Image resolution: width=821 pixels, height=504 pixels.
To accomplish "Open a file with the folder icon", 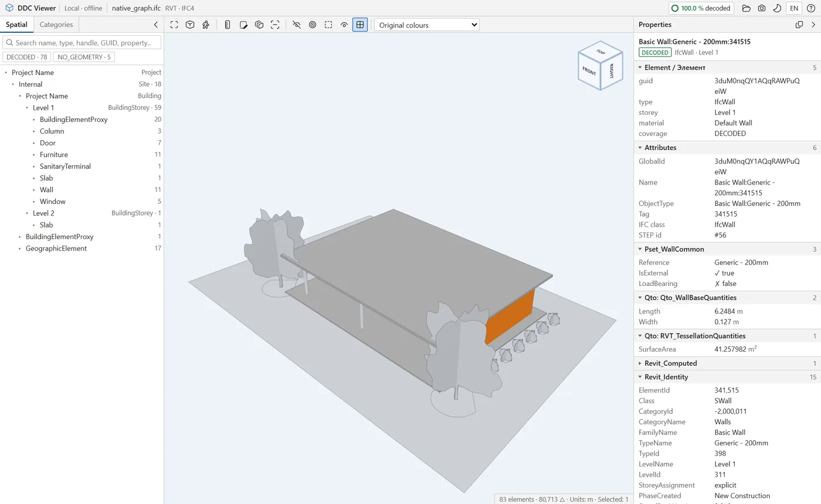I will [x=746, y=8].
